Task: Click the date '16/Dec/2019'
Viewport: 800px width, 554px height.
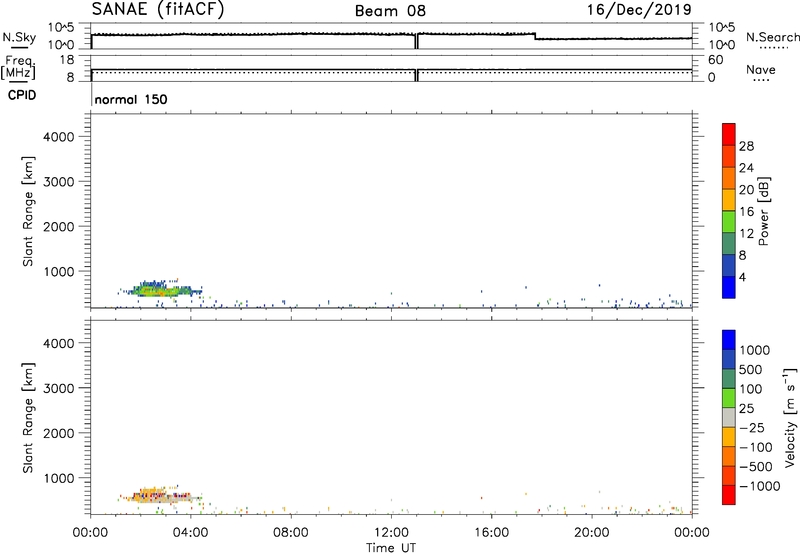Action: tap(639, 10)
